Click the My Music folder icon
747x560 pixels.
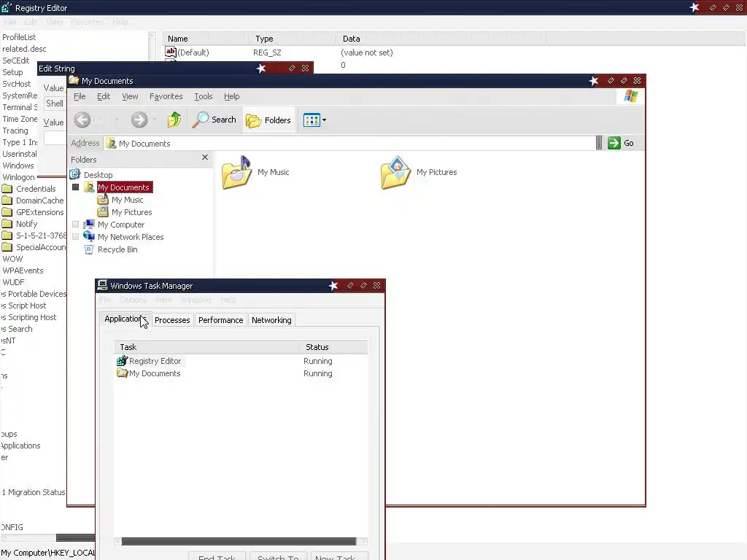click(237, 172)
